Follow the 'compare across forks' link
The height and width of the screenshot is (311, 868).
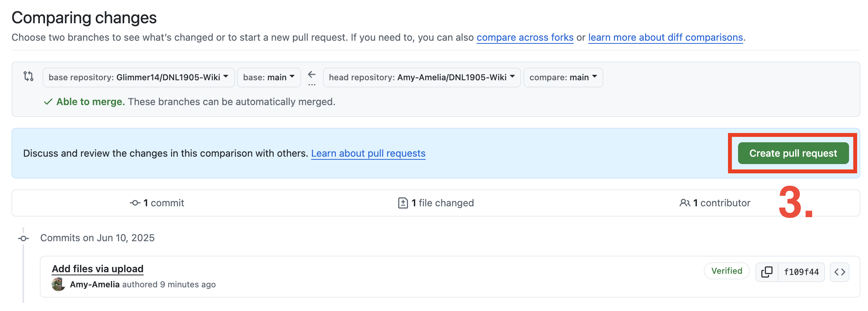pyautogui.click(x=525, y=38)
